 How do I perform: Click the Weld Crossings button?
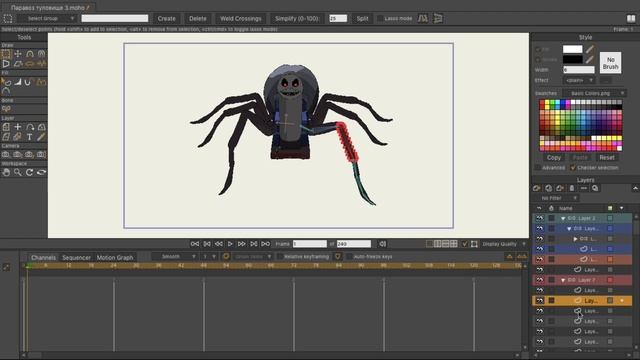[241, 18]
